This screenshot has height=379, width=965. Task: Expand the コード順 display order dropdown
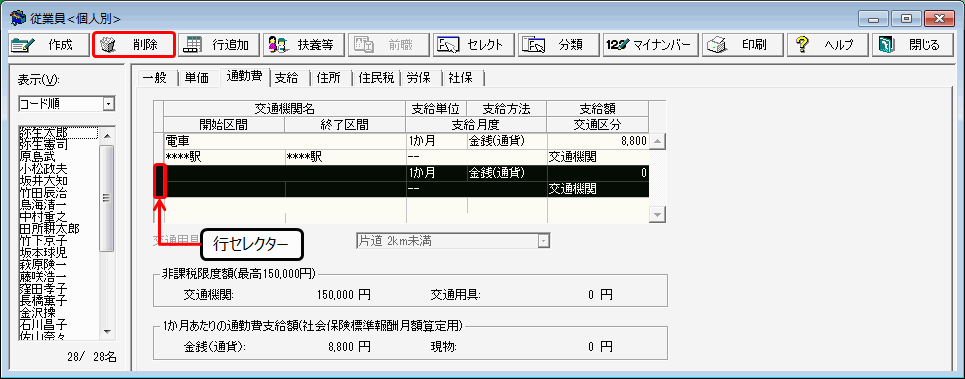pyautogui.click(x=109, y=103)
